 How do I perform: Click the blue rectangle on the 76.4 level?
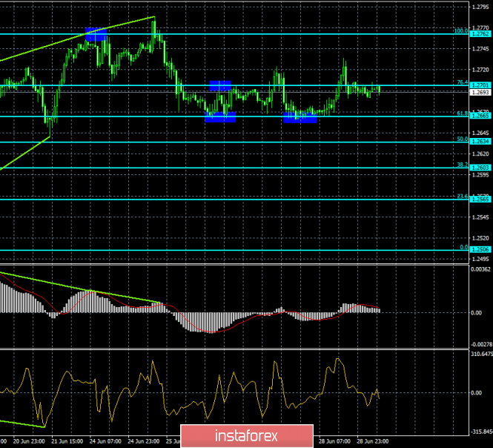[x=220, y=86]
